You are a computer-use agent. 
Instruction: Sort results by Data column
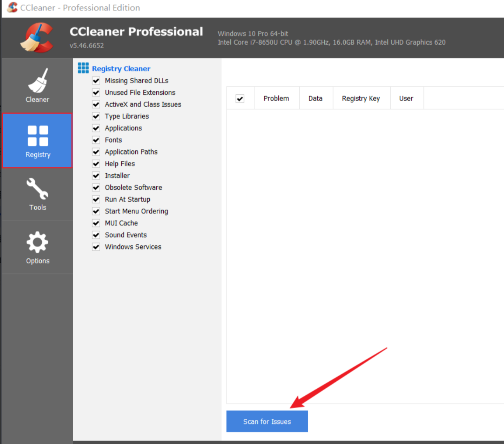point(316,99)
